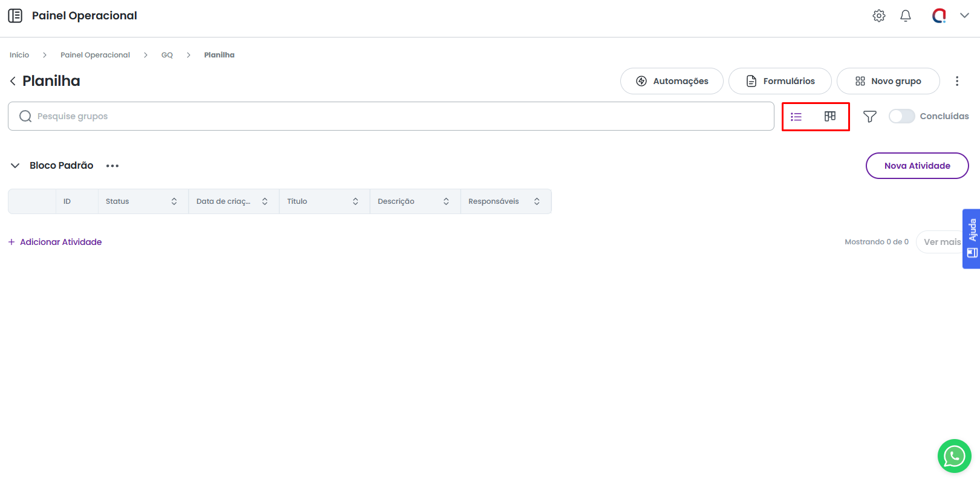Open the Automações button
This screenshot has height=482, width=980.
pyautogui.click(x=672, y=81)
